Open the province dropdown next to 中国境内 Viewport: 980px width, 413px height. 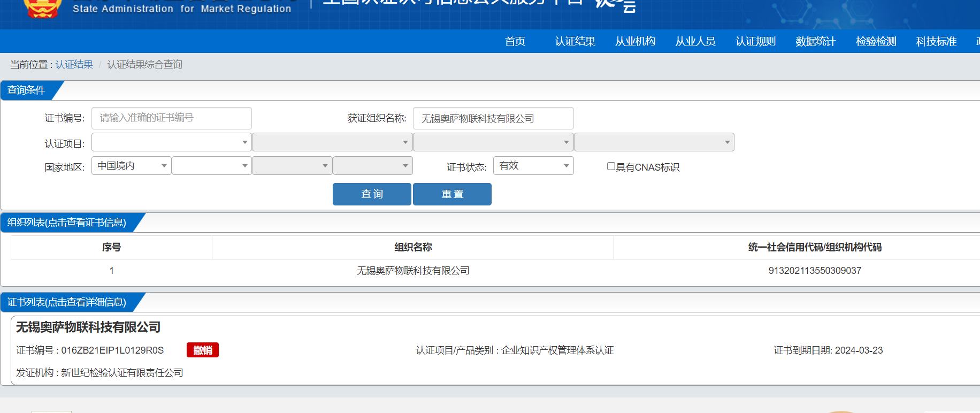pos(212,166)
